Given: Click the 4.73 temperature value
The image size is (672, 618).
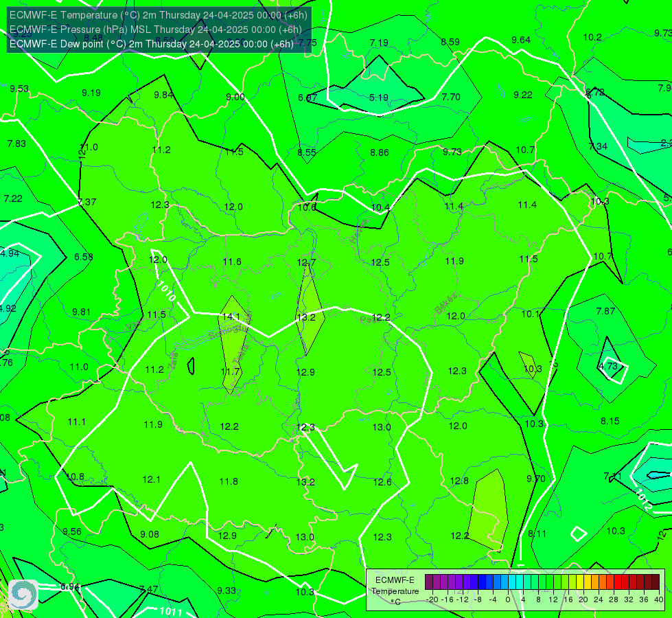Looking at the screenshot, I should 608,366.
